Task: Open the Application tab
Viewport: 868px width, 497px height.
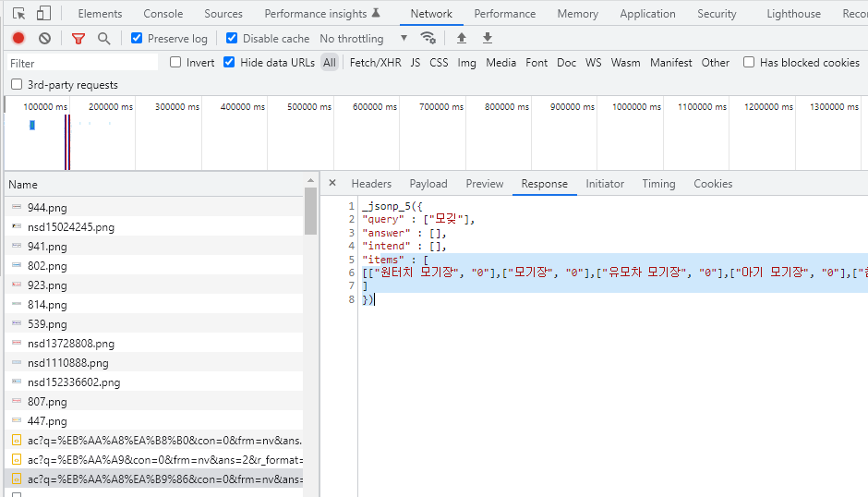Action: pyautogui.click(x=647, y=13)
